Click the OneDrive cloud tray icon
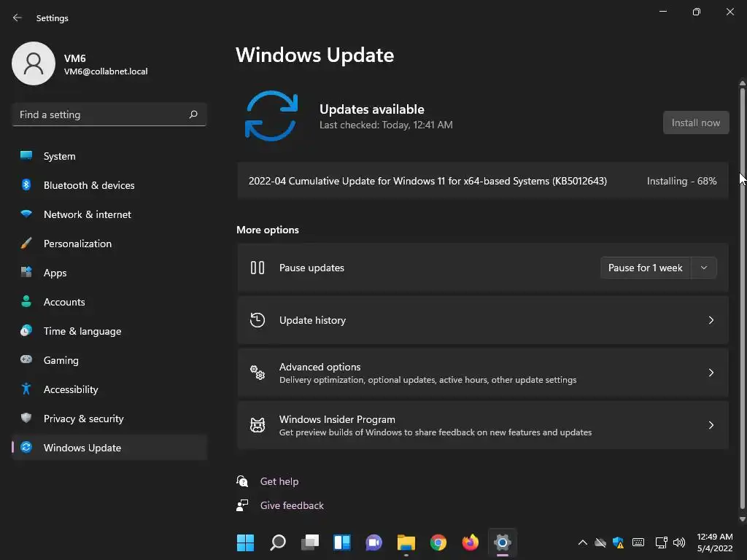The width and height of the screenshot is (747, 560). 600,542
